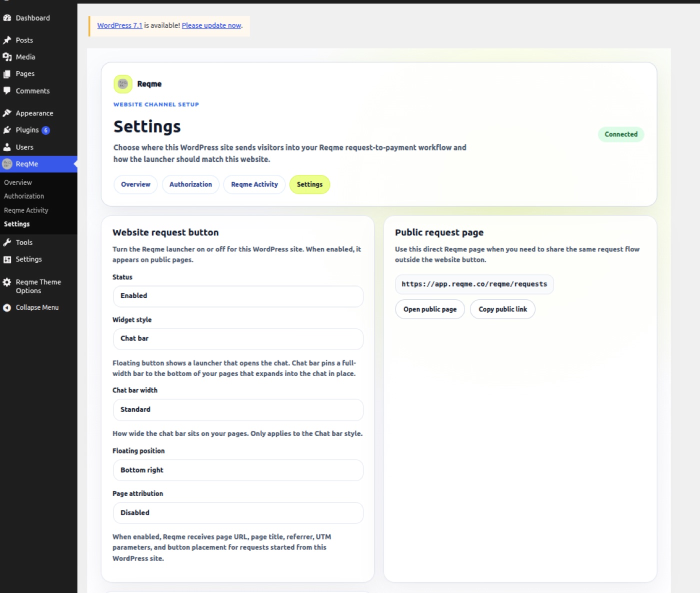
Task: Open the Widget style dropdown
Action: [238, 339]
